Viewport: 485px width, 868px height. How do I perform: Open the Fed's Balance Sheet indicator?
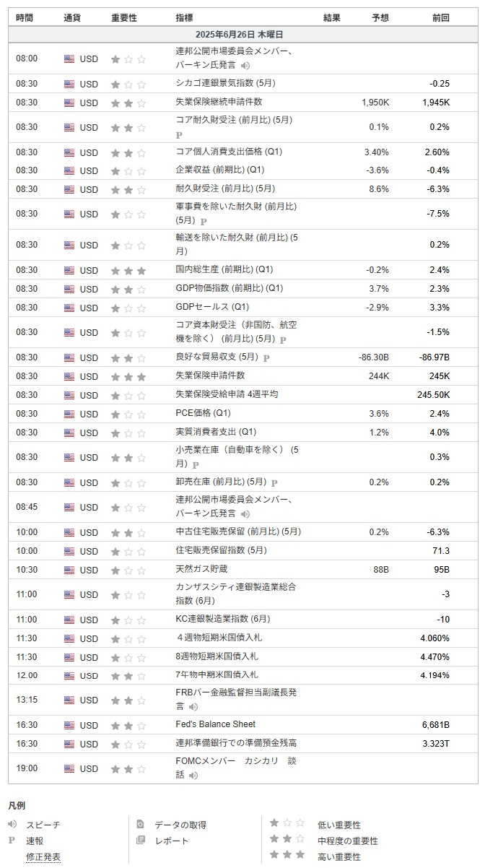[216, 724]
